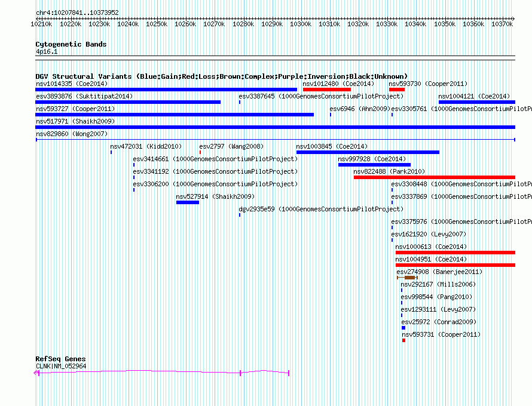The image size is (532, 406).
Task: Click the Cytogenetic Bands track title
Action: click(x=71, y=44)
